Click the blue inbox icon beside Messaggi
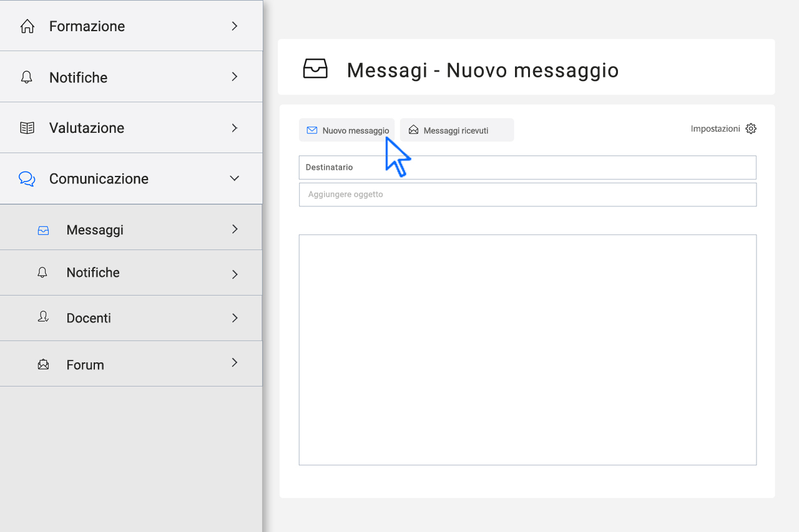Image resolution: width=799 pixels, height=532 pixels. [x=43, y=230]
